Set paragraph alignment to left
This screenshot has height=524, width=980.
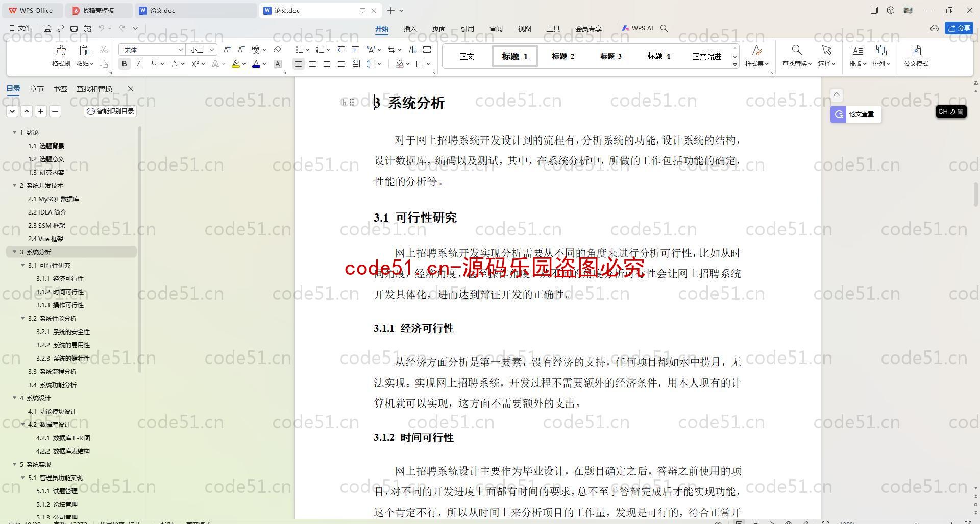298,64
